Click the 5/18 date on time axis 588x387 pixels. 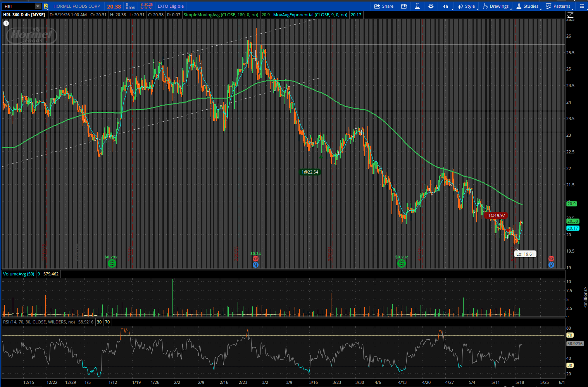520,382
